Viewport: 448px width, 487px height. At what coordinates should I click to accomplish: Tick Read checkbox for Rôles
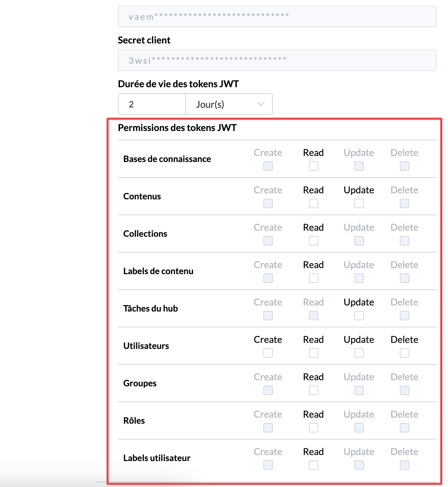click(x=313, y=428)
